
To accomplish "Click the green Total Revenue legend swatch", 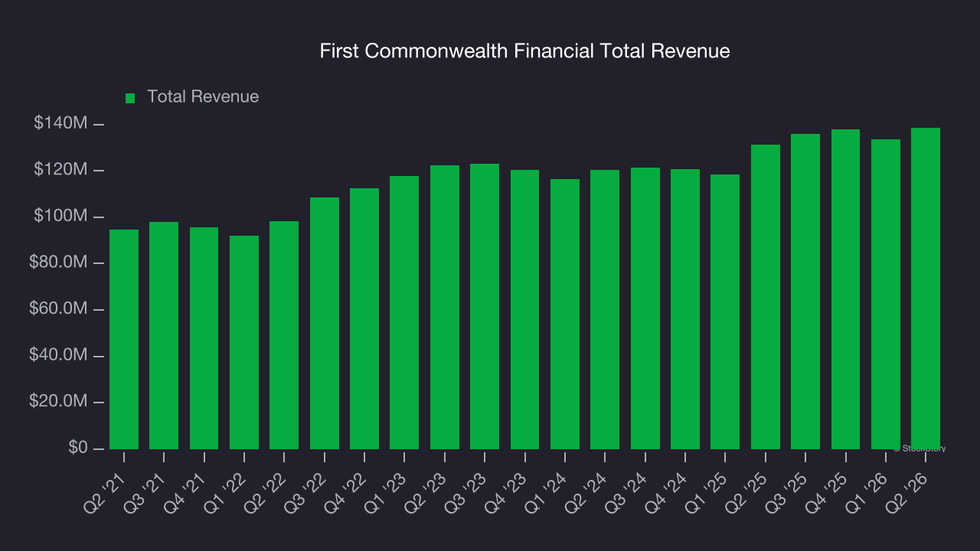I will (x=130, y=98).
